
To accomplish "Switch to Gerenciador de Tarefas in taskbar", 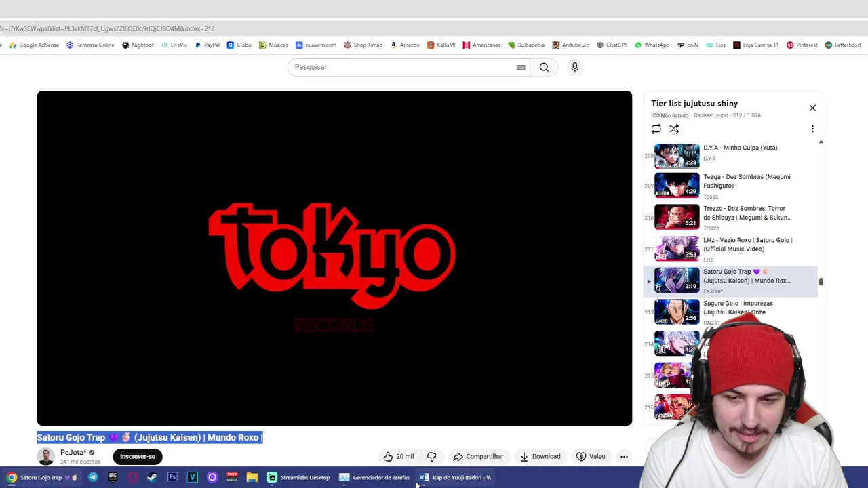I will [x=374, y=477].
